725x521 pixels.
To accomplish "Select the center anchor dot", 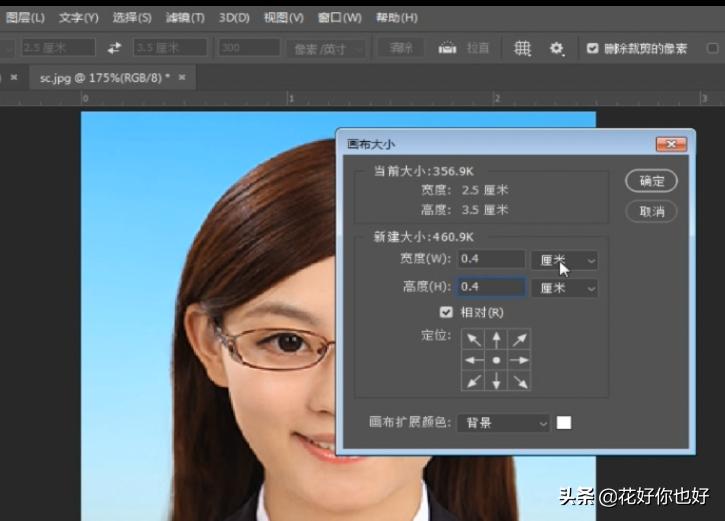I will point(496,360).
